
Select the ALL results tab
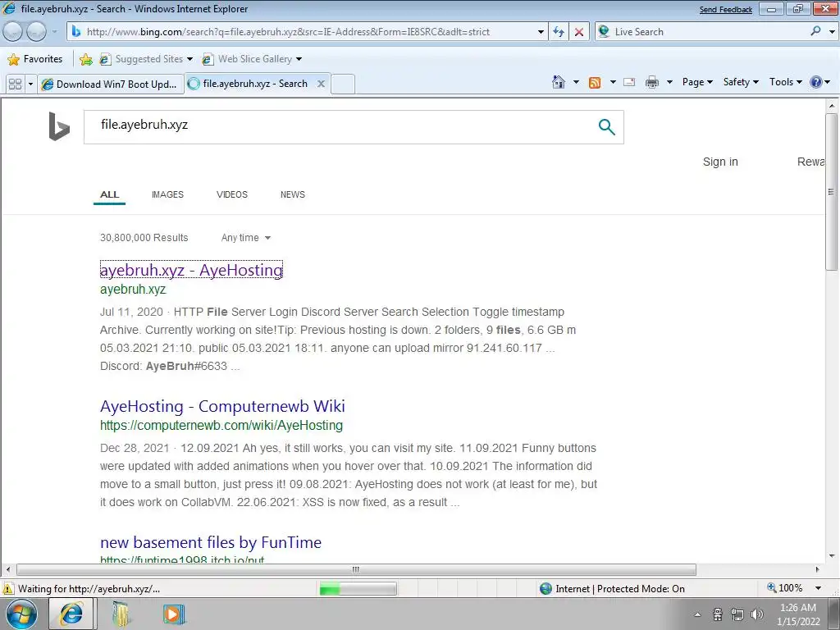pos(109,194)
